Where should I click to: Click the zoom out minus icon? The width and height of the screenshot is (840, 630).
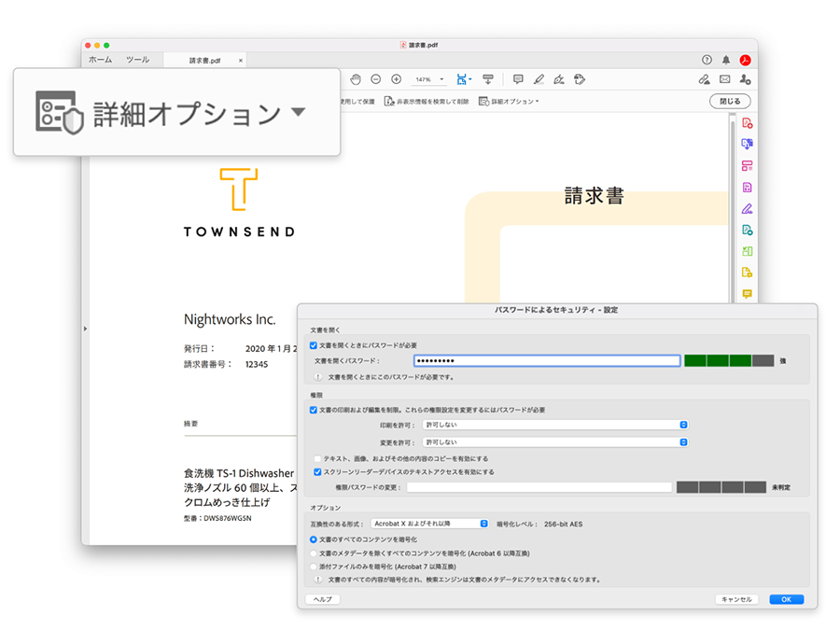click(375, 79)
